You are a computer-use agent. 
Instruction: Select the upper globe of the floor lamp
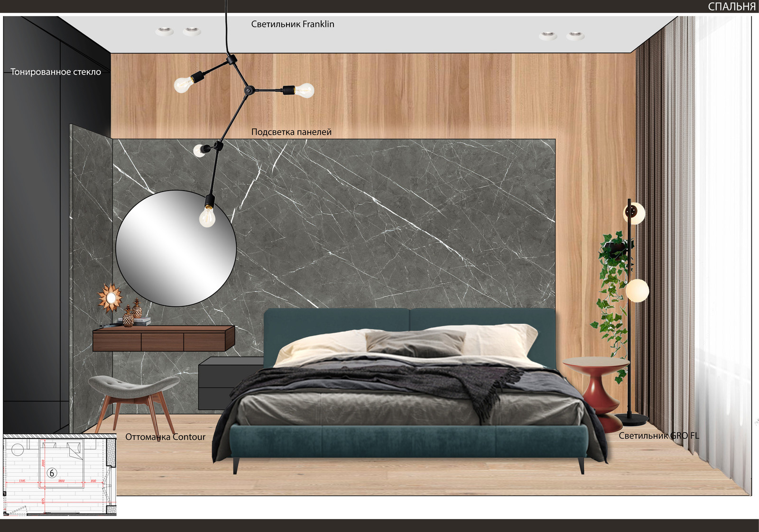[x=634, y=213]
